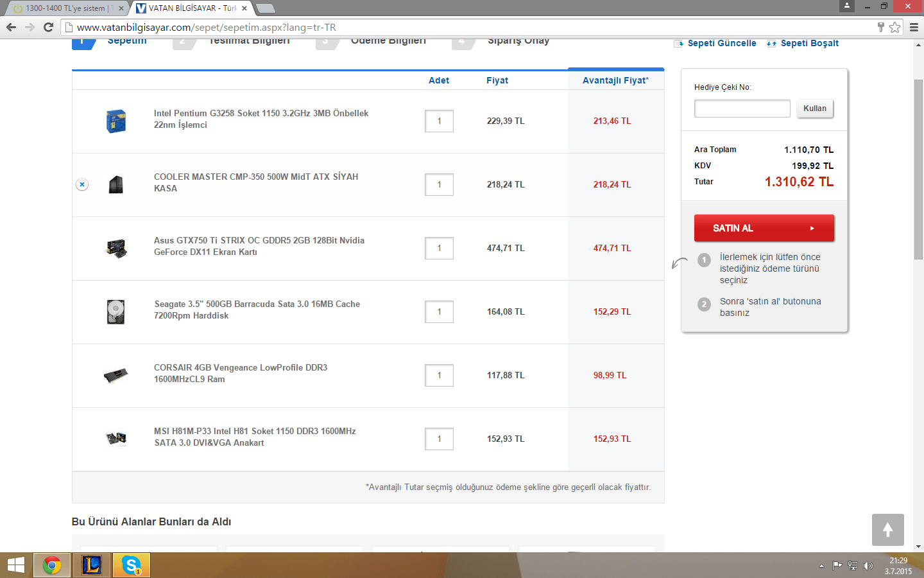Click the Adet column header
This screenshot has width=924, height=578.
439,80
